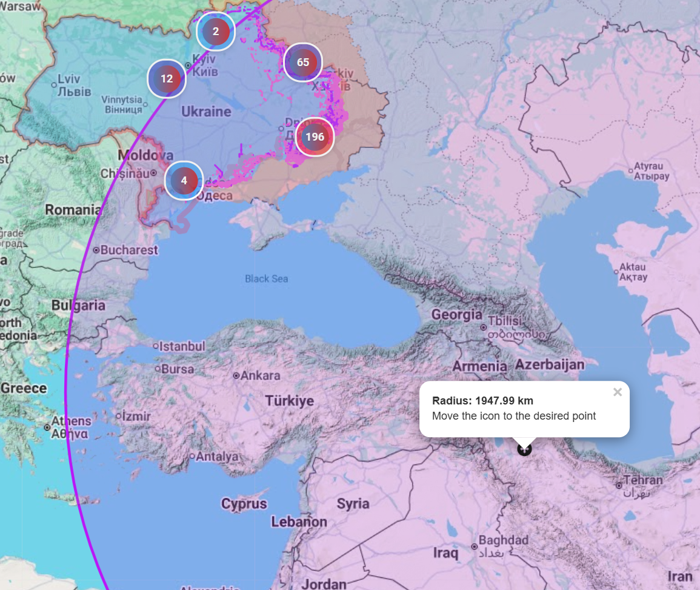
Task: Close the radius popup
Action: 618,392
